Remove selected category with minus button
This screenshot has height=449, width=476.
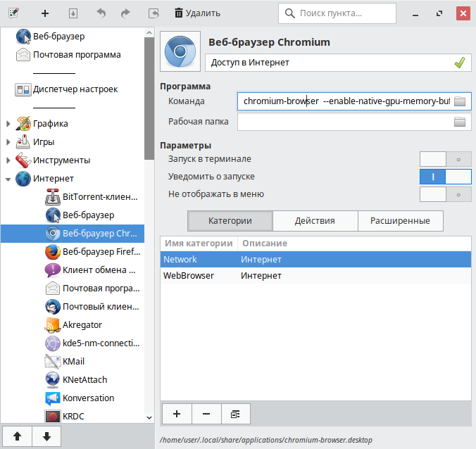pyautogui.click(x=206, y=414)
